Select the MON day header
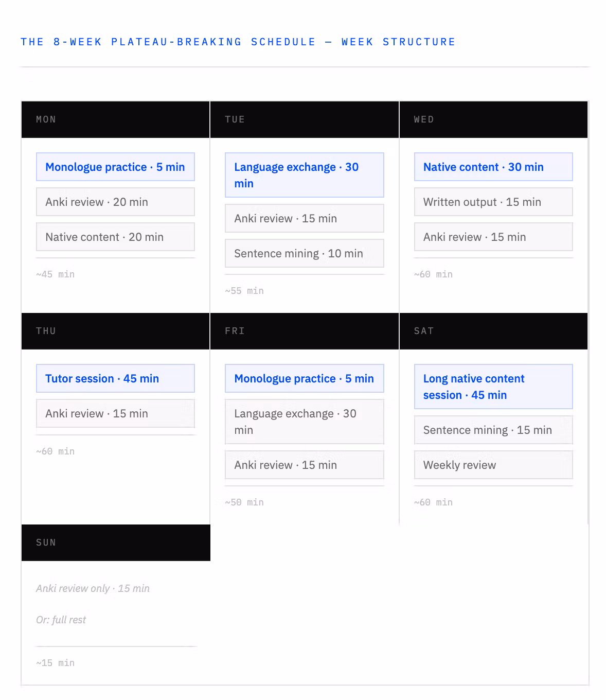Image resolution: width=606 pixels, height=700 pixels. tap(116, 119)
